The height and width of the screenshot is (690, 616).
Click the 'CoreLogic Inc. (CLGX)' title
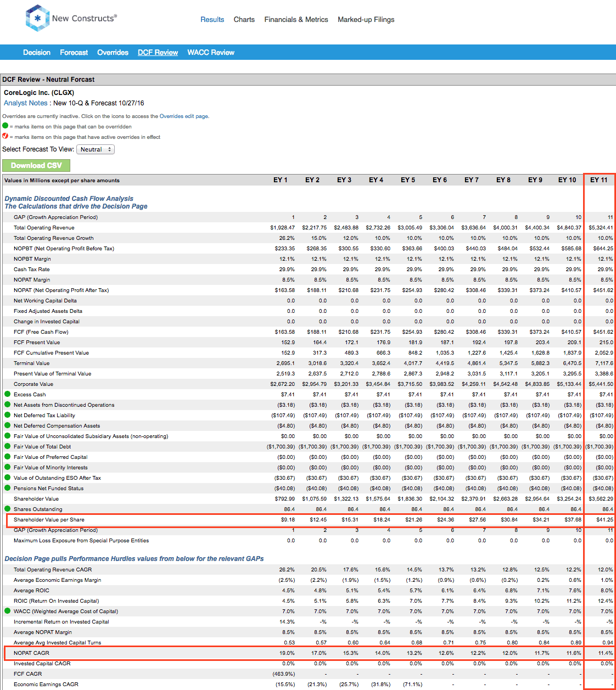click(39, 92)
